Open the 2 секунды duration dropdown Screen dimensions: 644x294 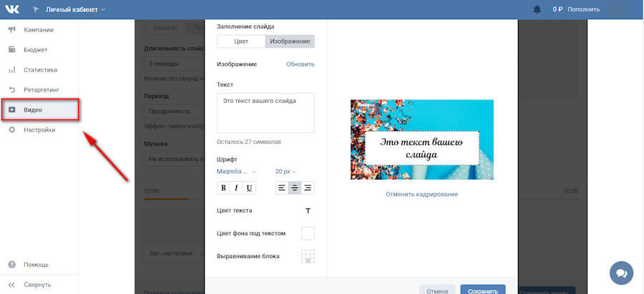pos(175,64)
